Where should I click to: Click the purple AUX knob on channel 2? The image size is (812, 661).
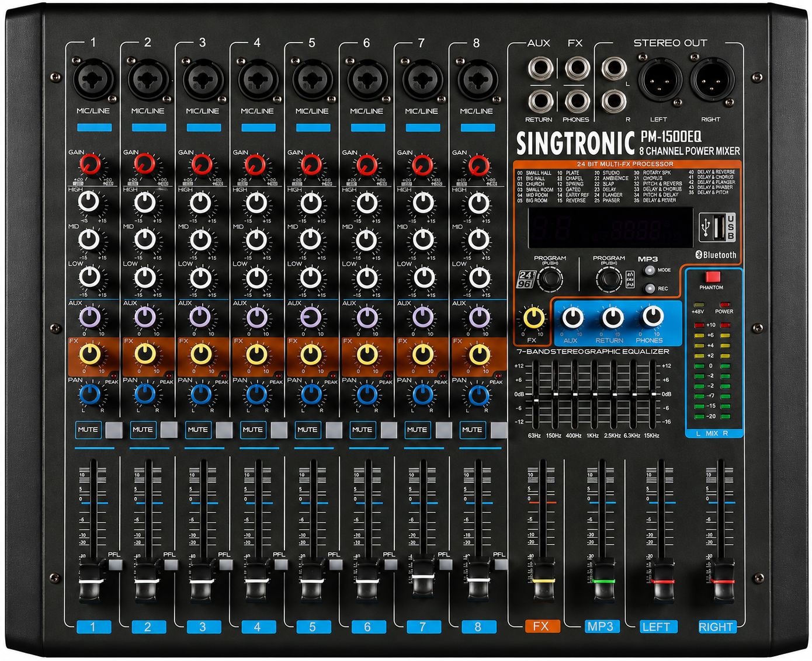click(145, 318)
